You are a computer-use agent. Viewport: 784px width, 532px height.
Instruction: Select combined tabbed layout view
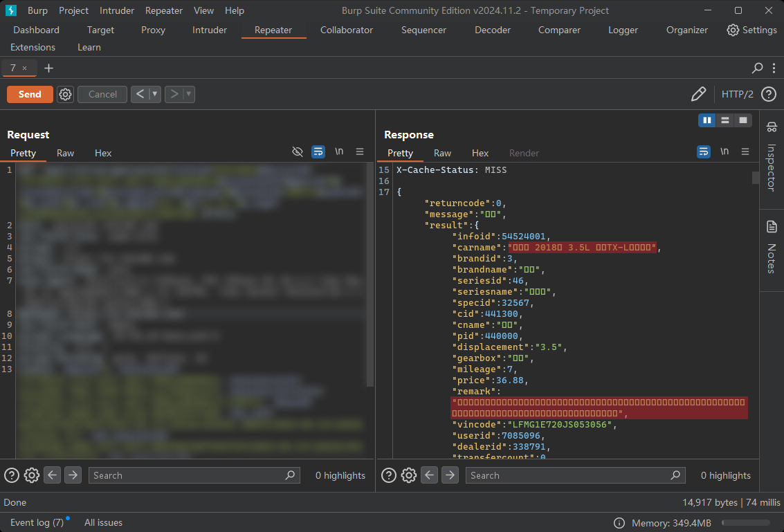click(x=743, y=120)
